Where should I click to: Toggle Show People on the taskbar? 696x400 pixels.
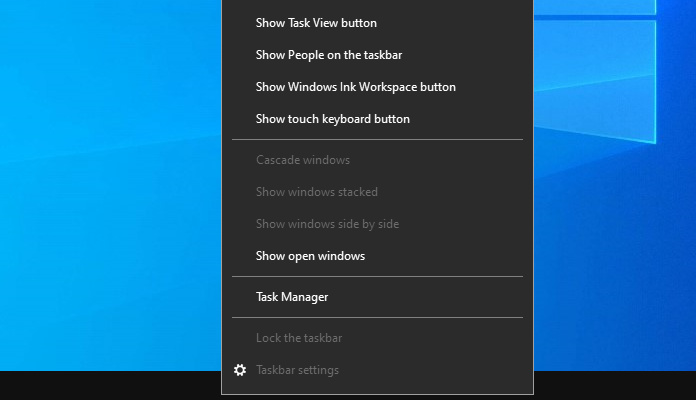[377, 55]
